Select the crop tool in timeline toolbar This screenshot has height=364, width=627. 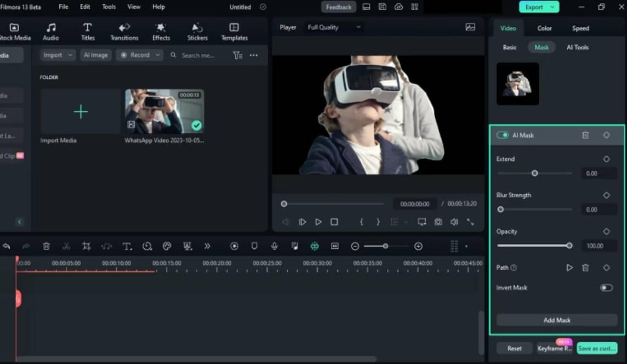87,246
